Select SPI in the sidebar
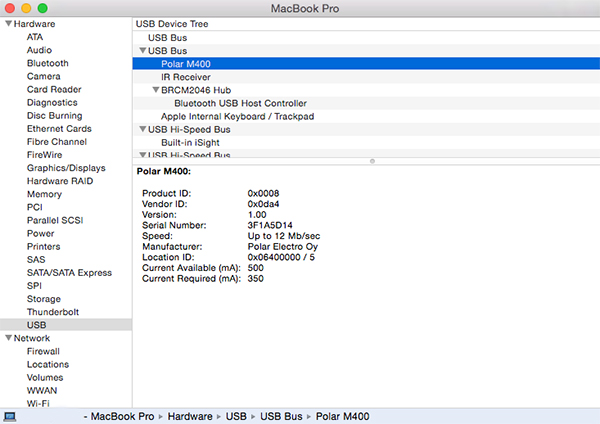 (x=34, y=285)
